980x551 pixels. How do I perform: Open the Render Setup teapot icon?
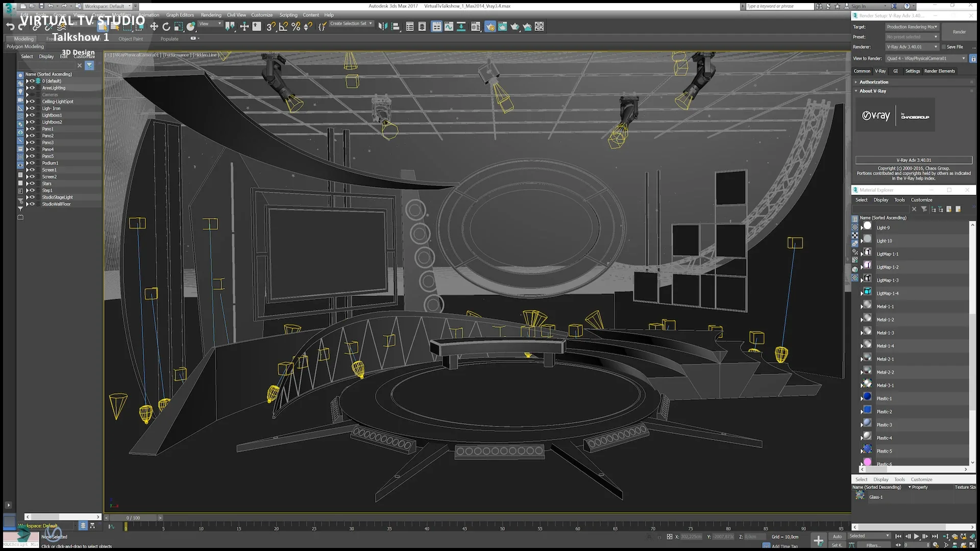pos(491,27)
